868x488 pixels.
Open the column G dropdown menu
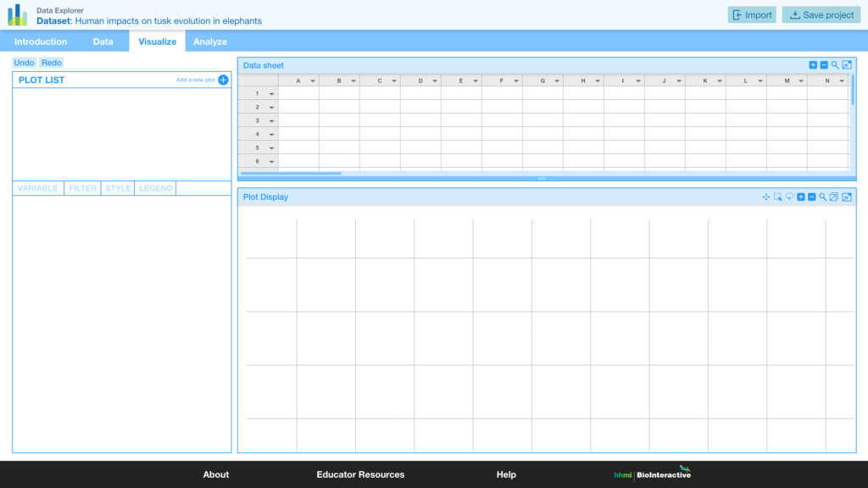click(x=557, y=80)
